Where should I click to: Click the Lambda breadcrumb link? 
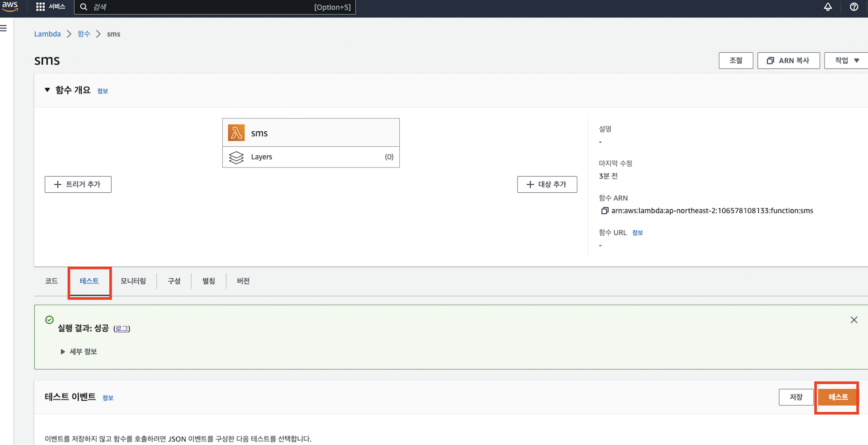coord(47,34)
